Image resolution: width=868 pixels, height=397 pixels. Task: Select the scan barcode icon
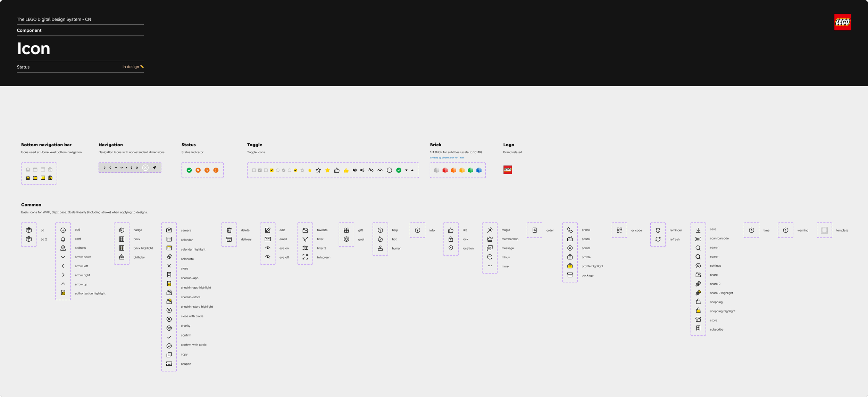coord(698,239)
